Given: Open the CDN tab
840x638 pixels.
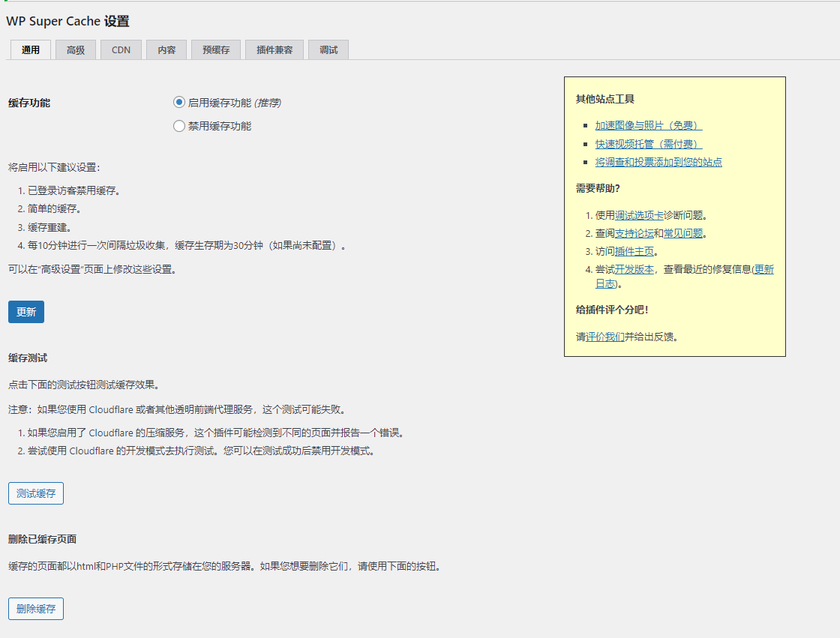Looking at the screenshot, I should tap(121, 49).
